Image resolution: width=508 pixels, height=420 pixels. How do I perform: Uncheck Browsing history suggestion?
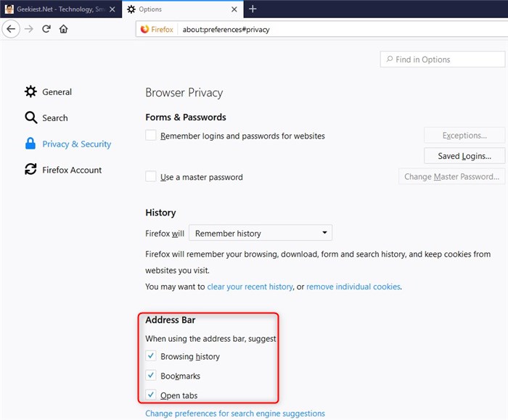click(151, 356)
